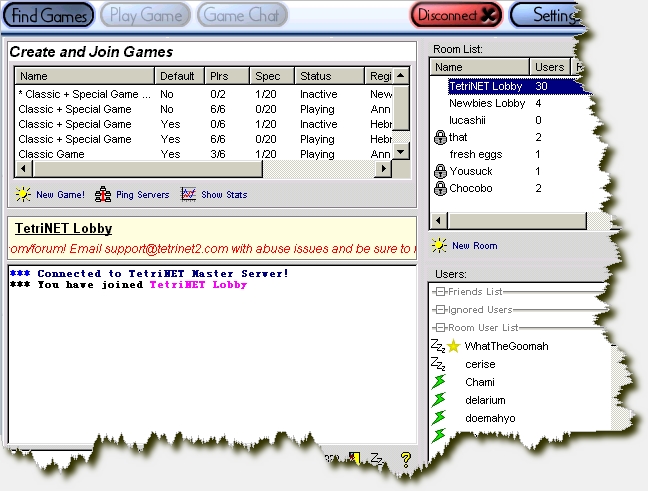Click the New Game! link
The width and height of the screenshot is (648, 491).
[x=60, y=195]
